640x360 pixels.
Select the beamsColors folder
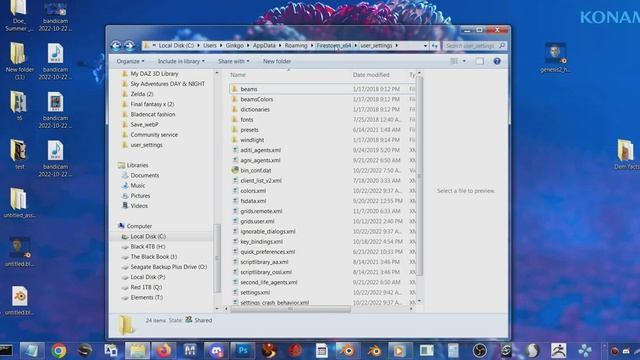pos(257,99)
